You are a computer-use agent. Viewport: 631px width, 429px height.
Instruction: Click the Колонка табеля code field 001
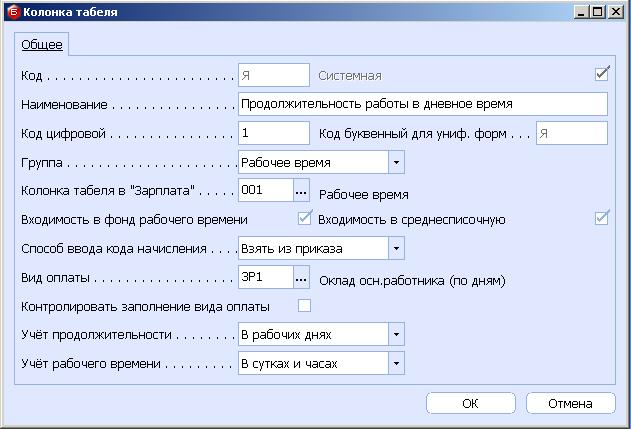264,190
